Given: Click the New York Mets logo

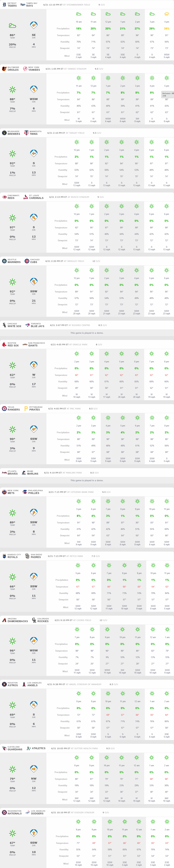Looking at the screenshot, I should pyautogui.click(x=4, y=492).
